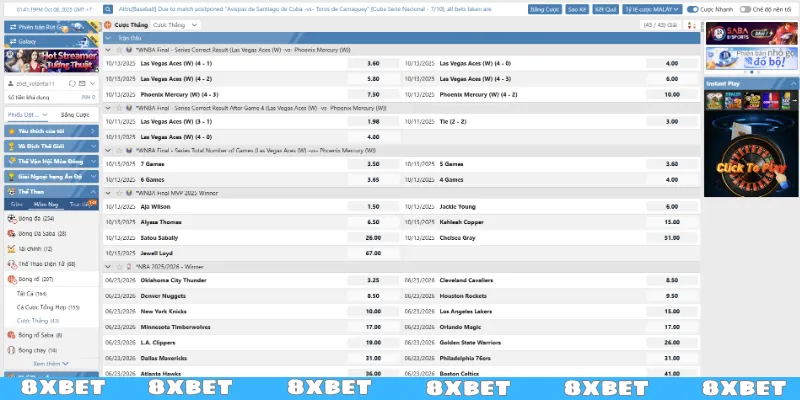Select the Tỷ lệ cược MALAY odds dropdown
Image resolution: width=800 pixels, height=400 pixels.
651,8
